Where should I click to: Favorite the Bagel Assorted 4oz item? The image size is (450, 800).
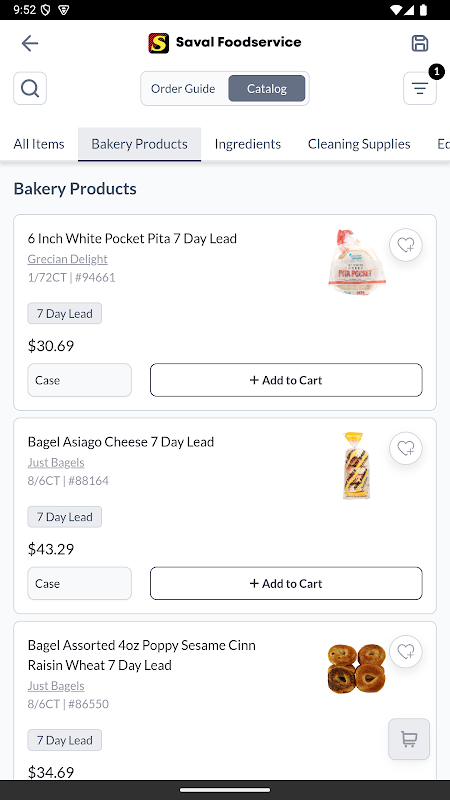406,652
